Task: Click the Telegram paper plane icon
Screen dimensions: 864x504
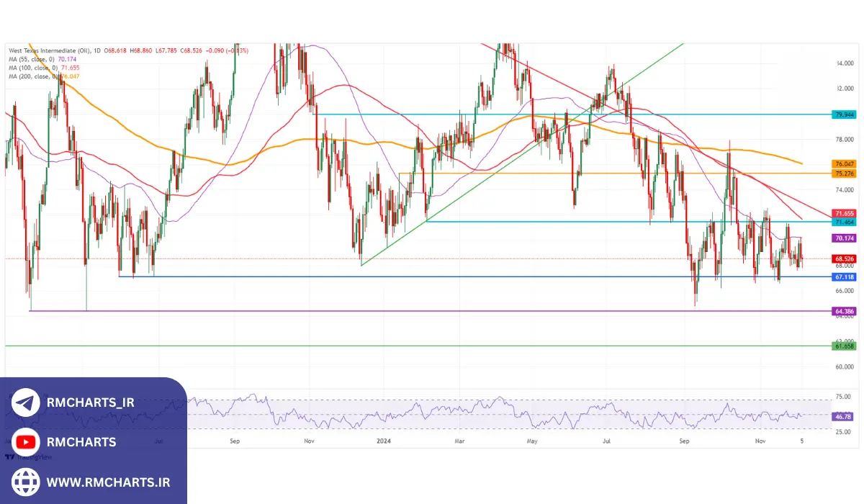Action: coord(26,402)
